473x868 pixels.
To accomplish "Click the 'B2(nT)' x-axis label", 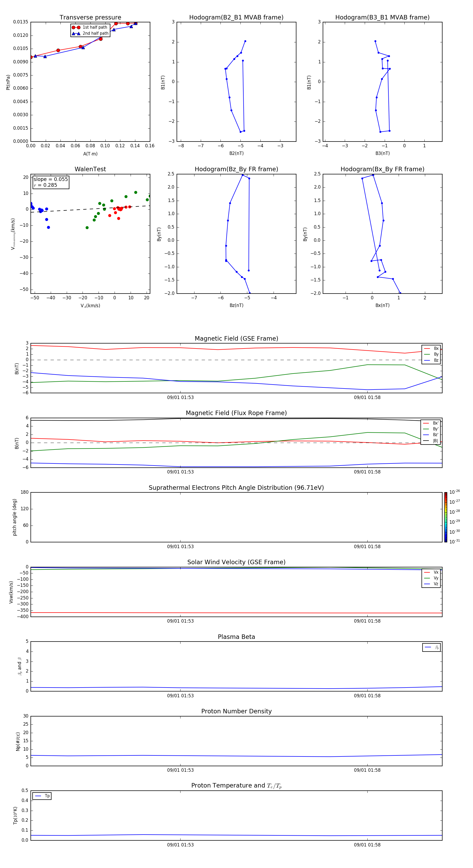I will click(236, 153).
